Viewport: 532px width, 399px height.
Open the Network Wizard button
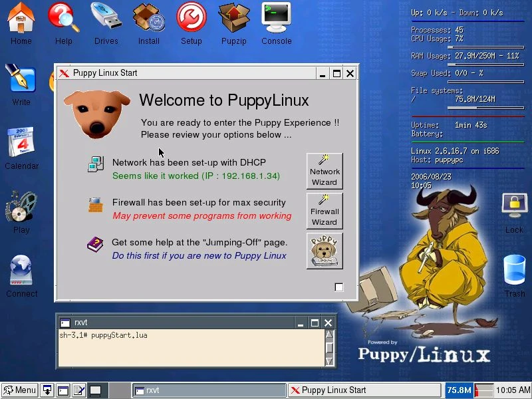[325, 171]
